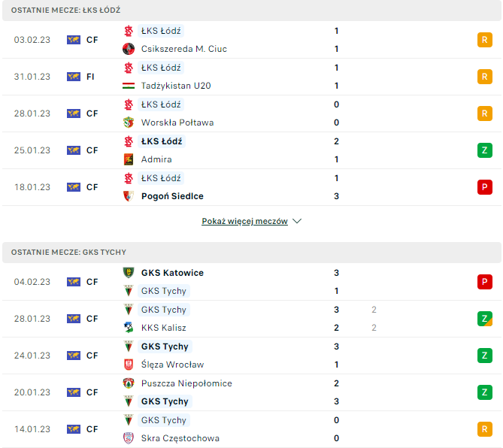
Task: Open the 'Pokaż więcej meczów' link
Action: (x=244, y=222)
